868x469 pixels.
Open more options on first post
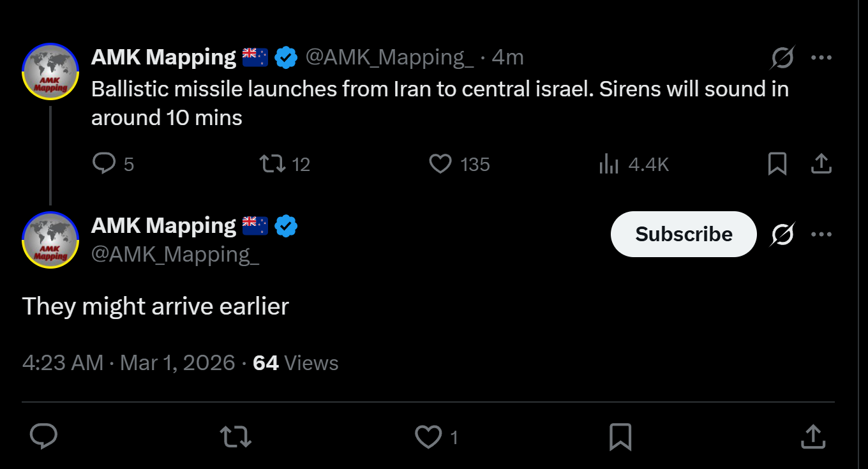[821, 57]
